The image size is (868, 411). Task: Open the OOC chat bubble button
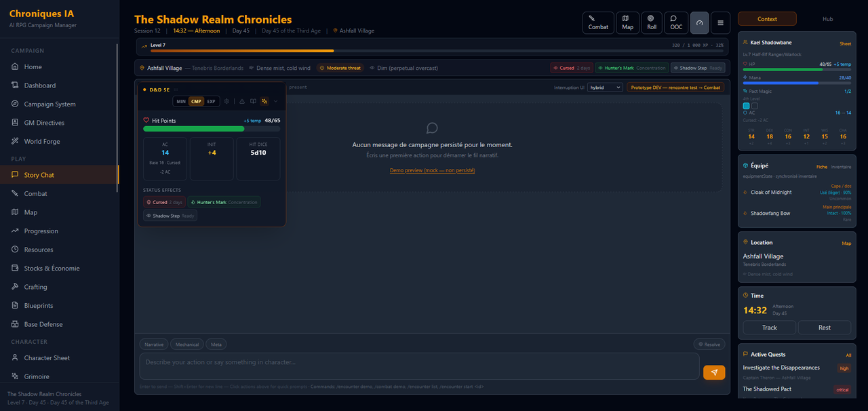pos(676,22)
